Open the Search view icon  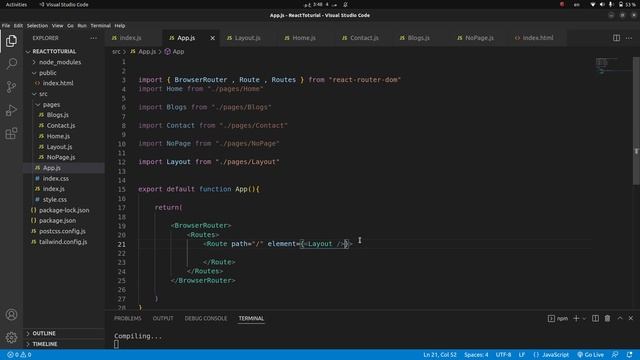click(11, 64)
